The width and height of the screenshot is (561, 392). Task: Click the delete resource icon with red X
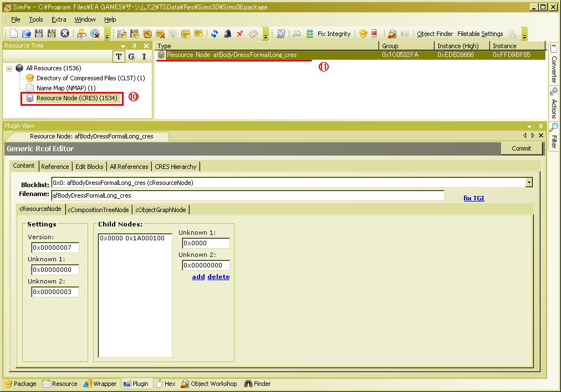(160, 34)
